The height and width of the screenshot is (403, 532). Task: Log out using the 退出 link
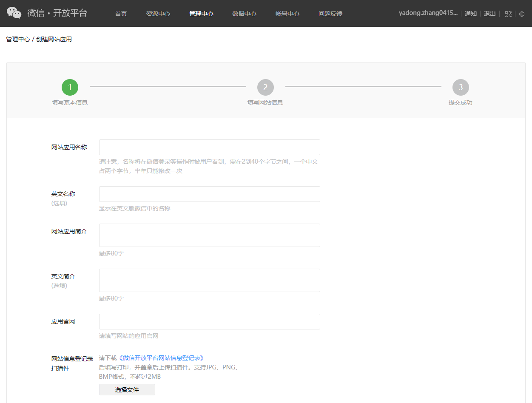(490, 14)
